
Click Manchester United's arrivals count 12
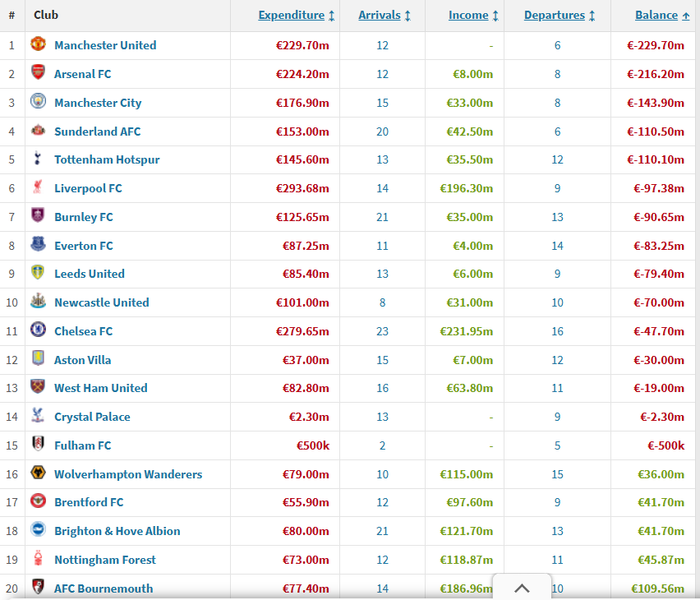(382, 45)
